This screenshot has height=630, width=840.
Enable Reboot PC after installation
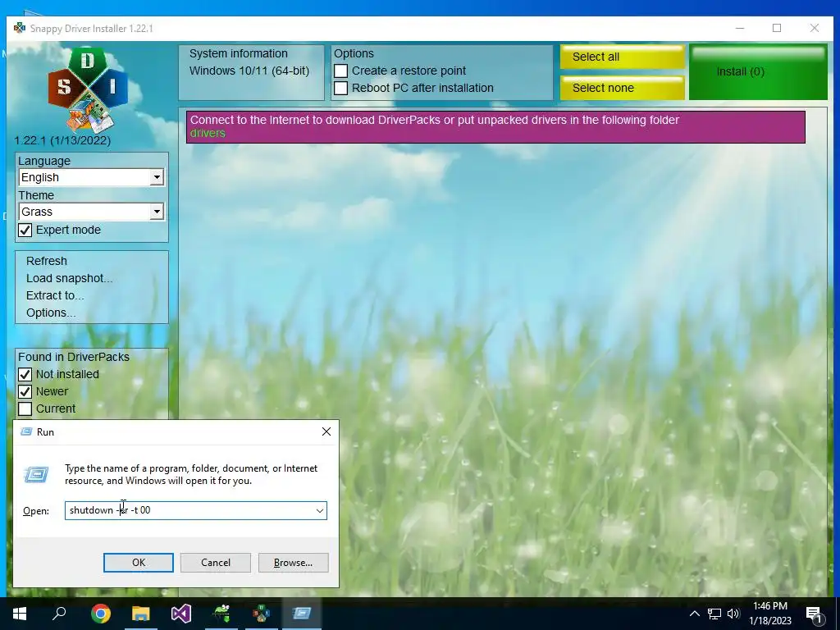pos(340,88)
